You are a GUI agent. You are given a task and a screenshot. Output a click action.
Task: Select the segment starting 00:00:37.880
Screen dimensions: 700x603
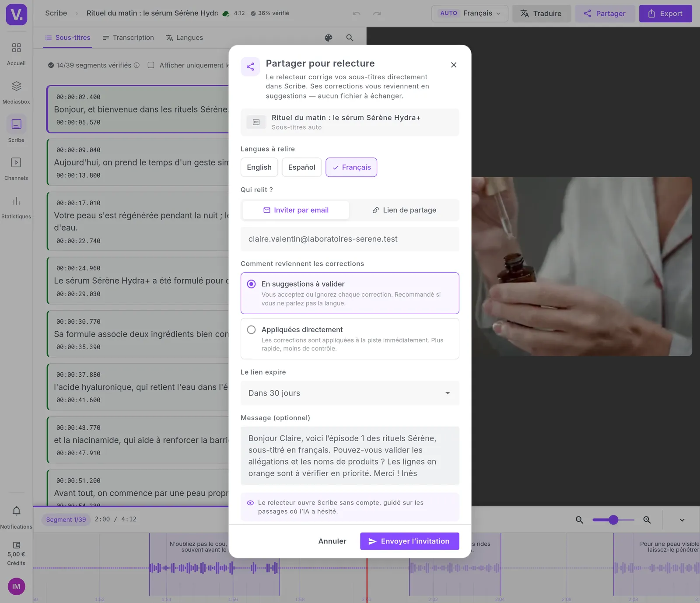click(x=138, y=387)
